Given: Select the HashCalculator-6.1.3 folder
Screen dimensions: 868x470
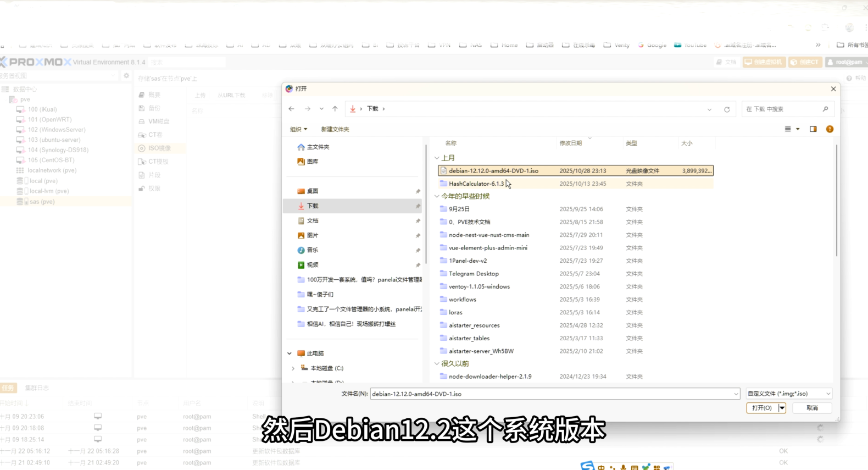Looking at the screenshot, I should coord(575,184).
